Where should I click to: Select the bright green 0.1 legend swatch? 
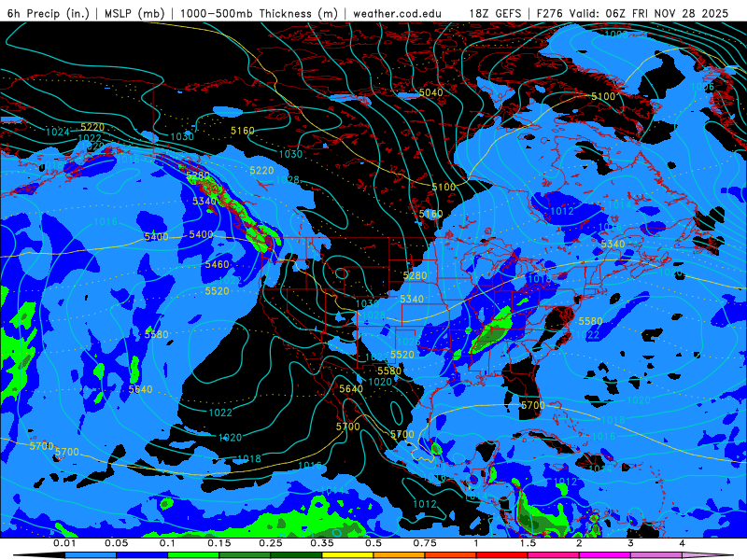tap(193, 555)
